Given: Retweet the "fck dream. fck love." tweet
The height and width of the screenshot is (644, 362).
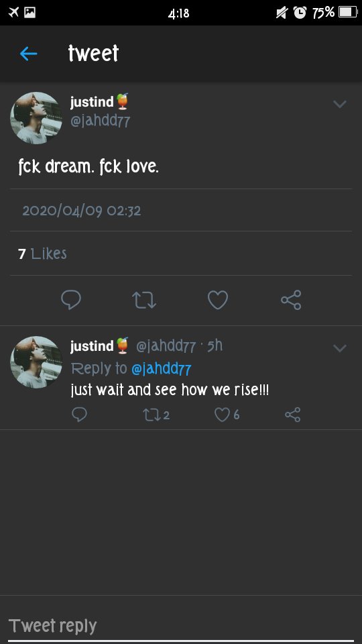Looking at the screenshot, I should [x=144, y=300].
